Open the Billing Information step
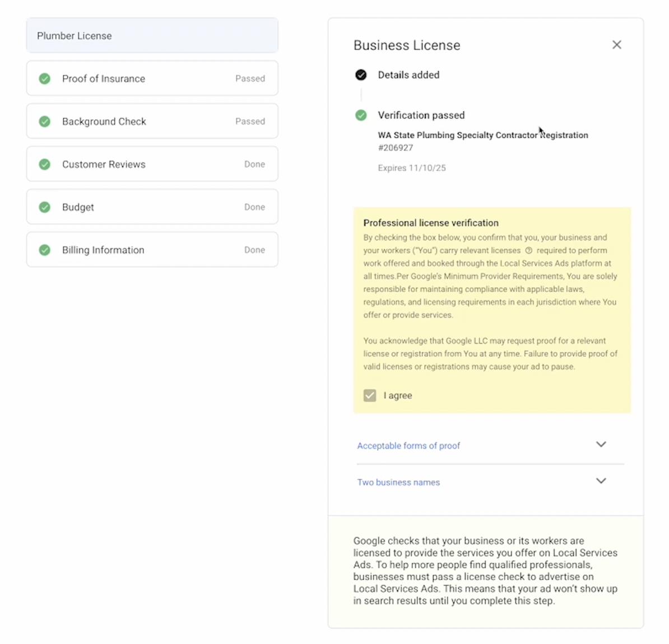 tap(152, 250)
